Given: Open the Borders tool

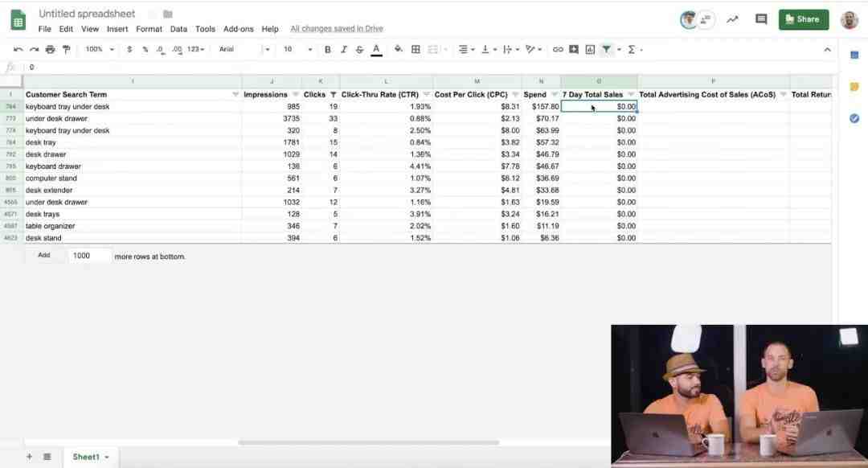Looking at the screenshot, I should [x=416, y=49].
